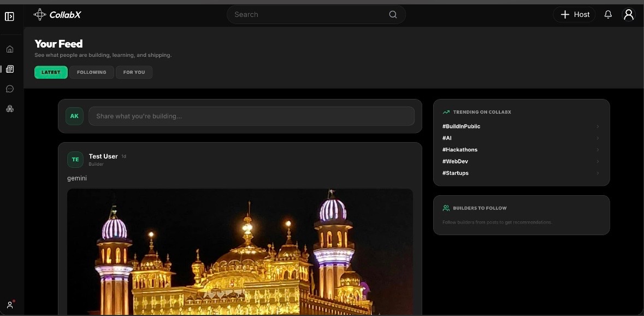Click the AK avatar in composer

(74, 116)
